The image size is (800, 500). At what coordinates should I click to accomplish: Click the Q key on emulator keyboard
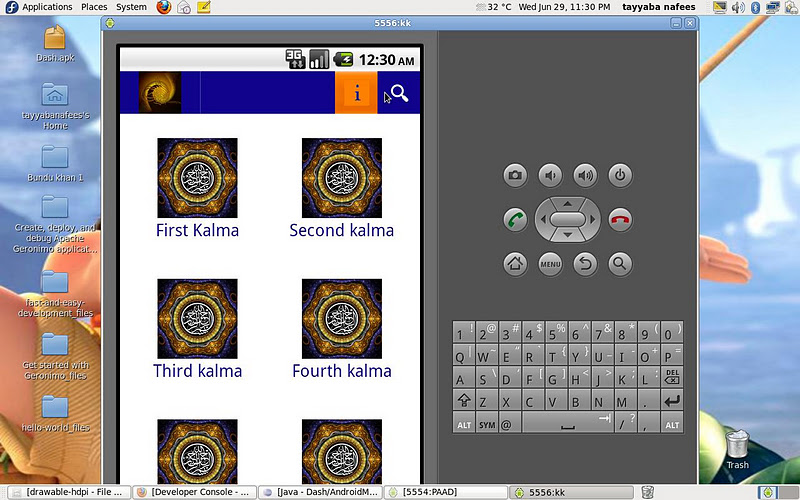pos(463,355)
